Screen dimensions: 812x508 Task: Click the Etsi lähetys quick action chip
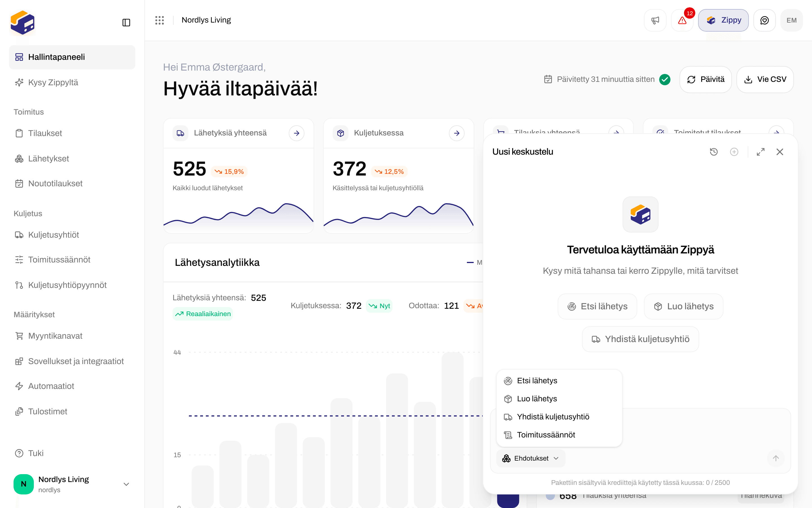point(597,306)
